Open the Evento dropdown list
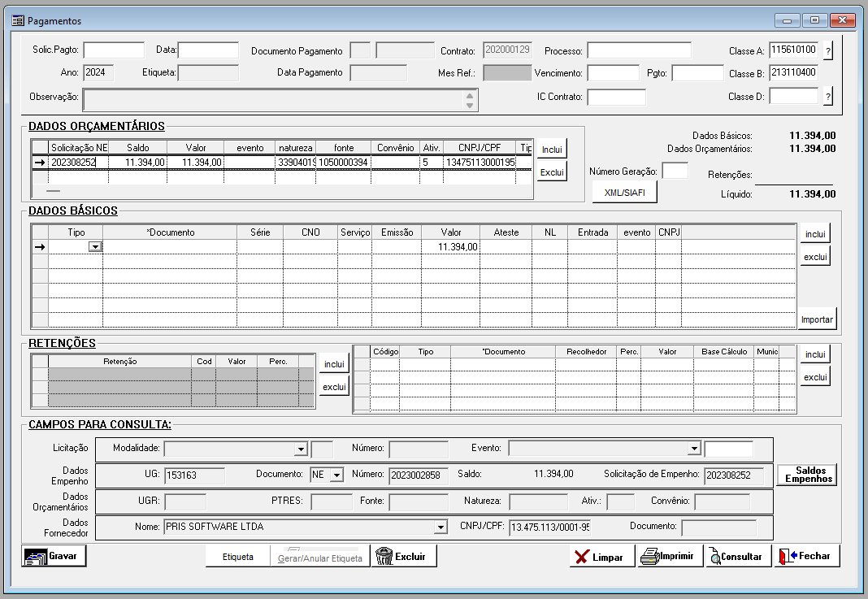This screenshot has height=599, width=868. pyautogui.click(x=693, y=449)
